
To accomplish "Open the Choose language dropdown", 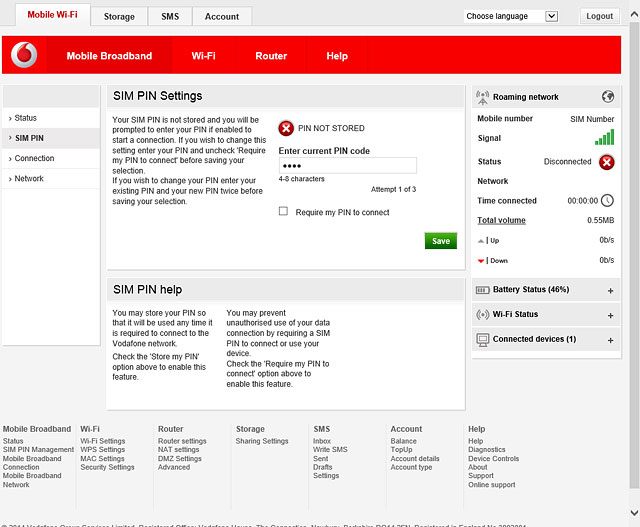I will pos(511,16).
